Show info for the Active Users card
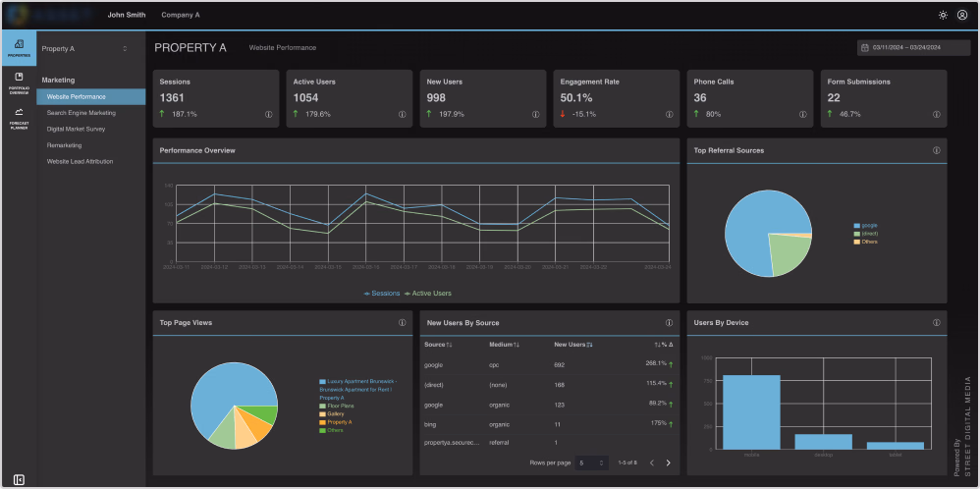980x489 pixels. pos(403,115)
